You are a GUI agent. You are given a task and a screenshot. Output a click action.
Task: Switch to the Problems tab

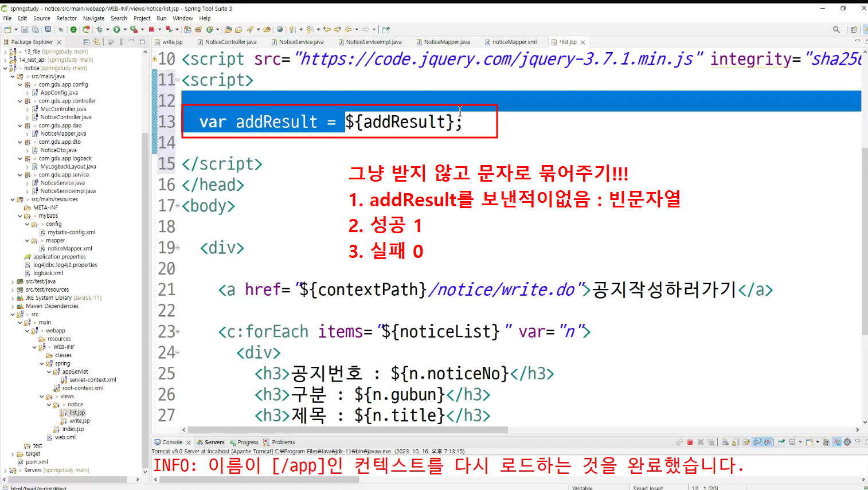(279, 442)
